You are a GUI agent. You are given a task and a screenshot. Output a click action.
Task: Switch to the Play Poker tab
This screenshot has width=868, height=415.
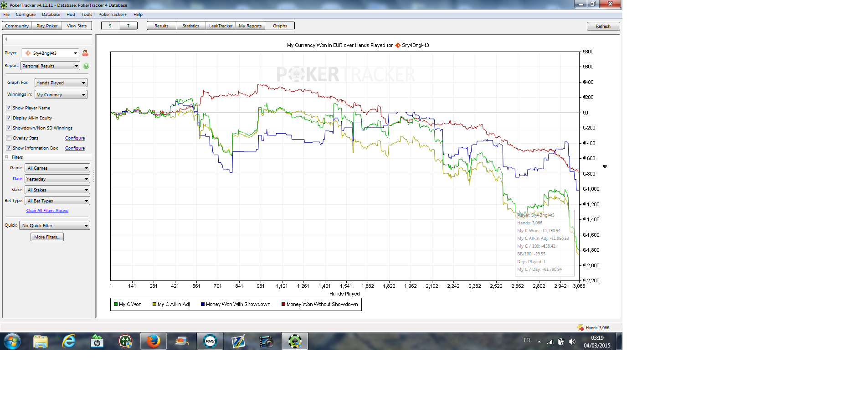point(47,26)
